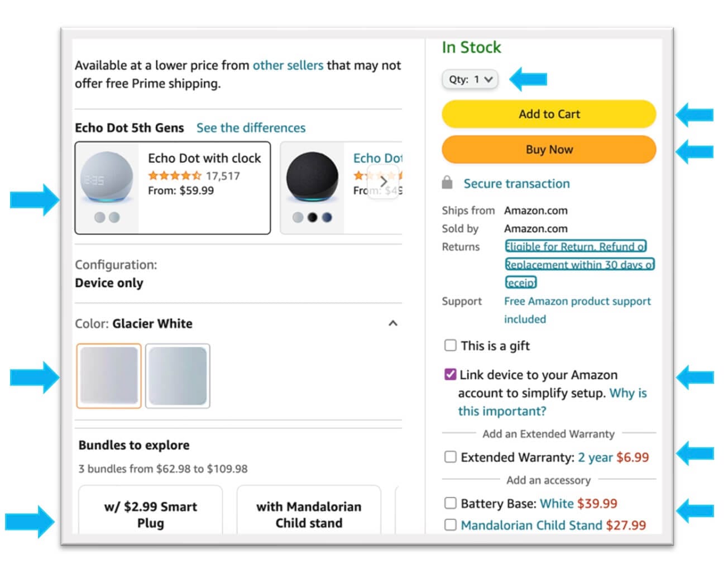728x583 pixels.
Task: Tick the Mandalorian Child Stand checkbox
Action: click(450, 525)
